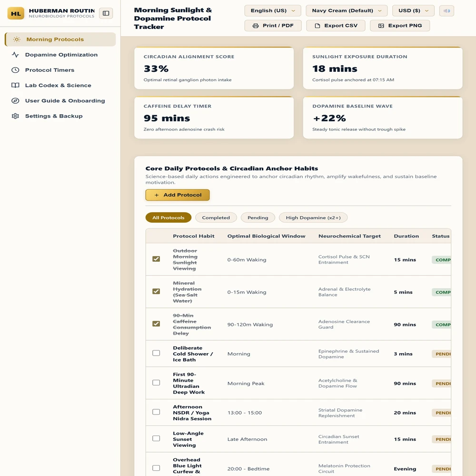Open Dopamine Optimization in the sidebar

(60, 55)
